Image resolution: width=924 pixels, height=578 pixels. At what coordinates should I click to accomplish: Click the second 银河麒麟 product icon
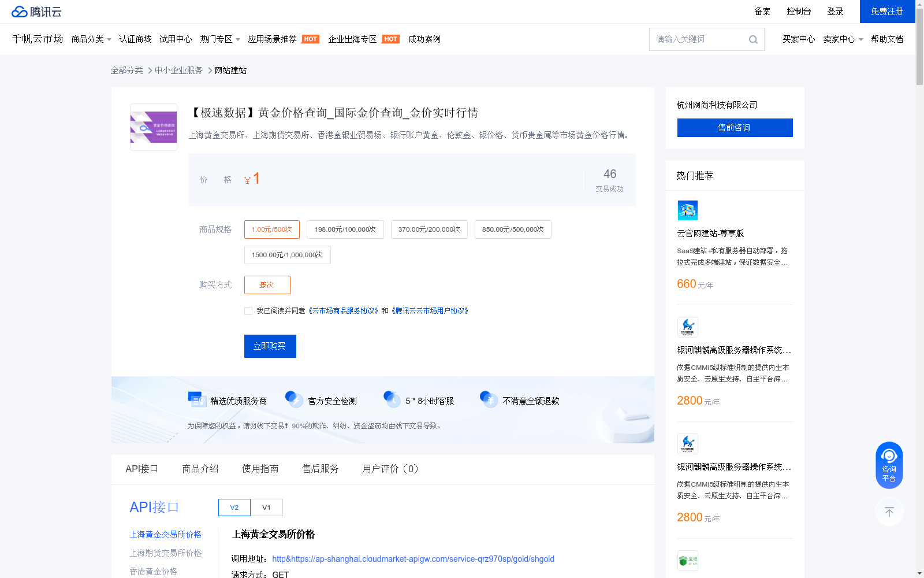pos(688,444)
